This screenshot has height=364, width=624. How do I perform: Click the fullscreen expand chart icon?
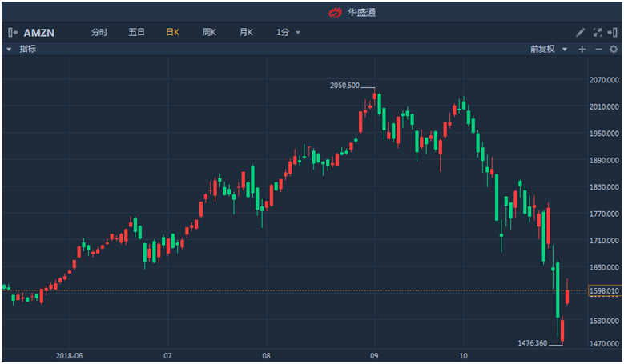click(x=597, y=33)
